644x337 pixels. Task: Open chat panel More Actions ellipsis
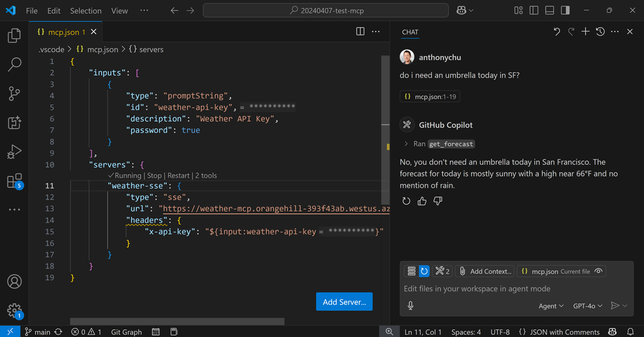pyautogui.click(x=615, y=32)
